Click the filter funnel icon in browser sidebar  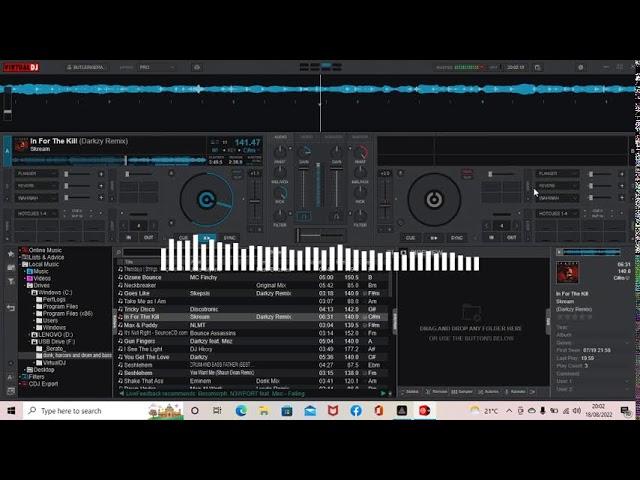(x=11, y=281)
